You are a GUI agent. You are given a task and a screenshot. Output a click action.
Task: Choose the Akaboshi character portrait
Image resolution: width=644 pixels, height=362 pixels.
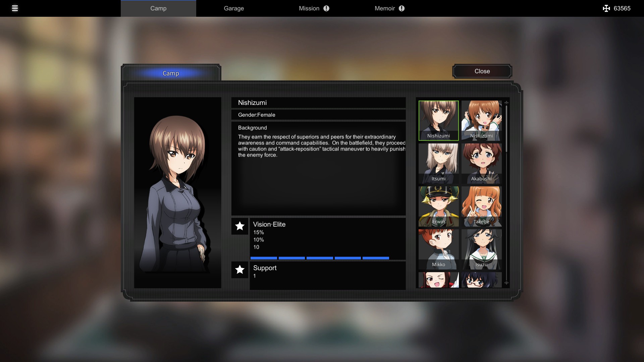tap(481, 163)
